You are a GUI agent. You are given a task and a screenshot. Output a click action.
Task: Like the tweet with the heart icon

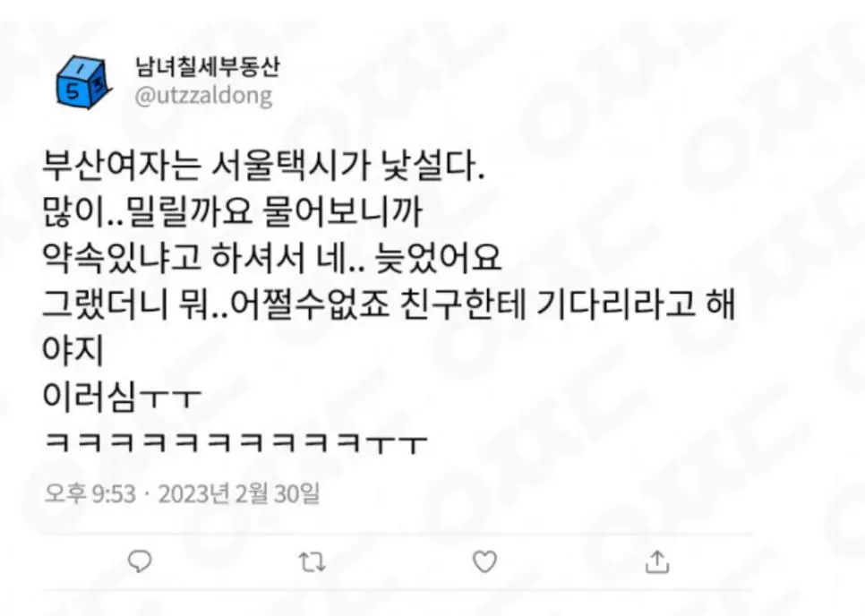click(485, 562)
